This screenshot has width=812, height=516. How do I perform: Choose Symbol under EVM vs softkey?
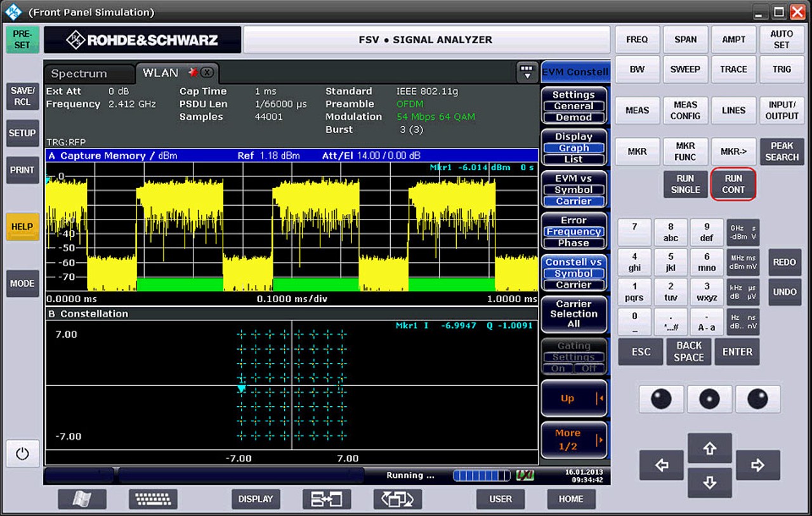(574, 190)
